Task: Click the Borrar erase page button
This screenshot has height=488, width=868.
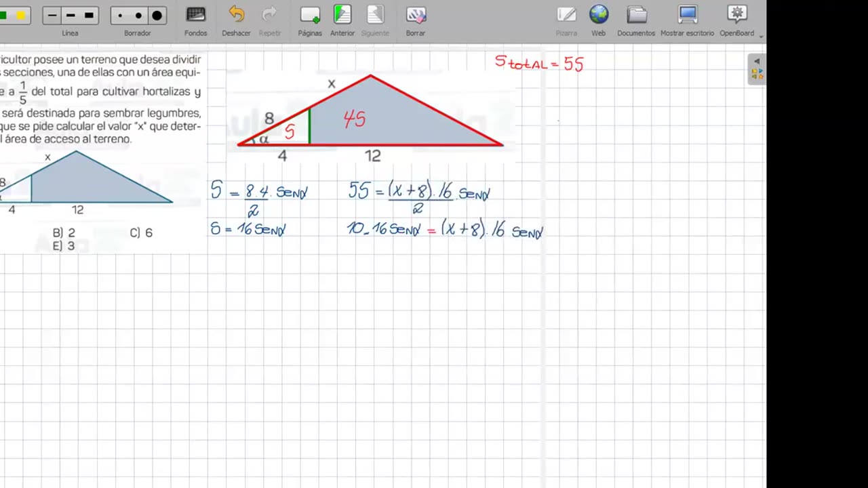Action: click(x=416, y=20)
